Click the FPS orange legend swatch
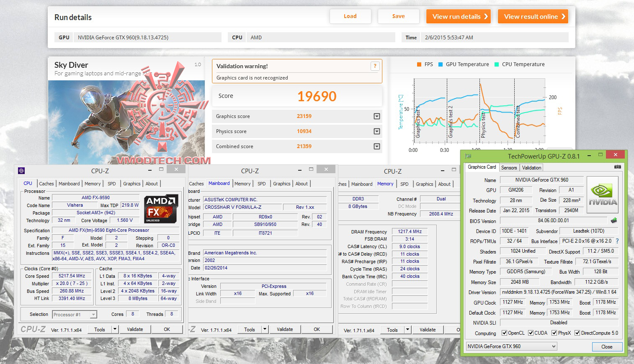 tap(419, 64)
